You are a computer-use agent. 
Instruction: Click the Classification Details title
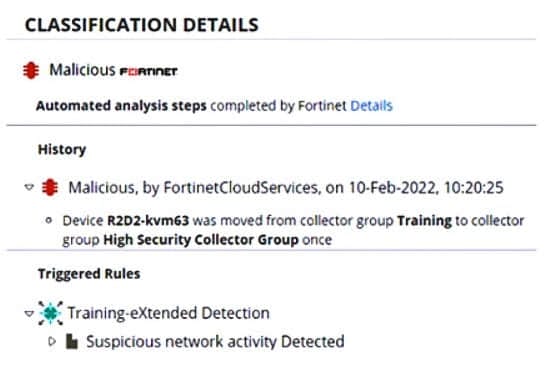click(142, 25)
